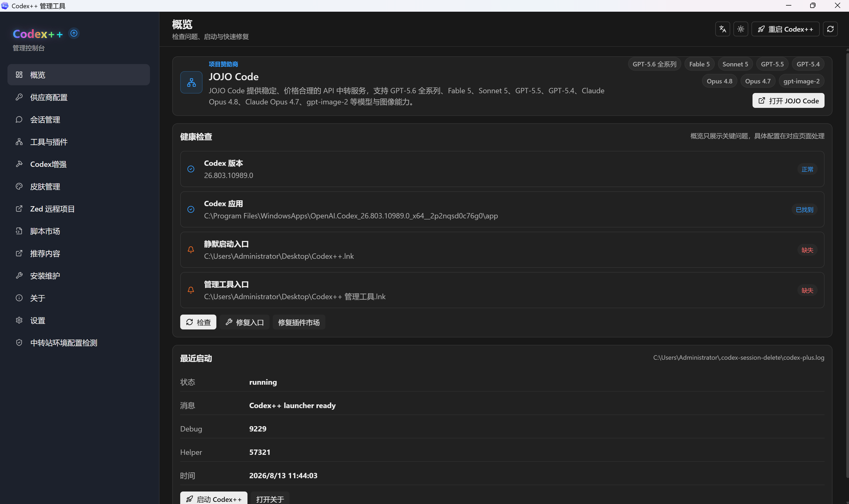Screen dimensions: 849x504
Task: Go to 供应商配置 in the sidebar
Action: click(x=78, y=97)
